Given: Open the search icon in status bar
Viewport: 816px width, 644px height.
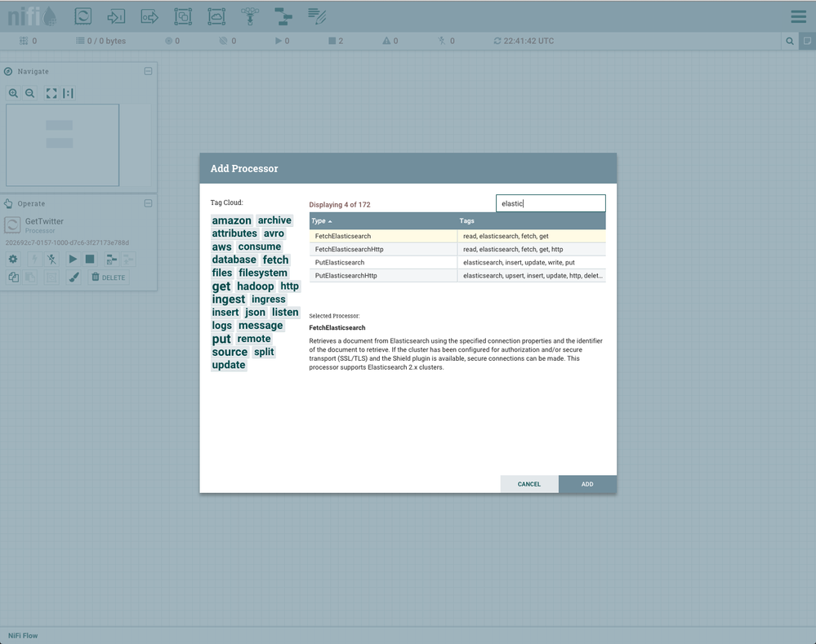Looking at the screenshot, I should click(x=790, y=41).
